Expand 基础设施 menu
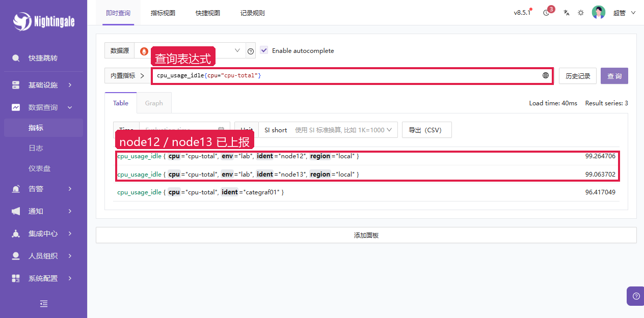This screenshot has height=318, width=644. pyautogui.click(x=44, y=85)
